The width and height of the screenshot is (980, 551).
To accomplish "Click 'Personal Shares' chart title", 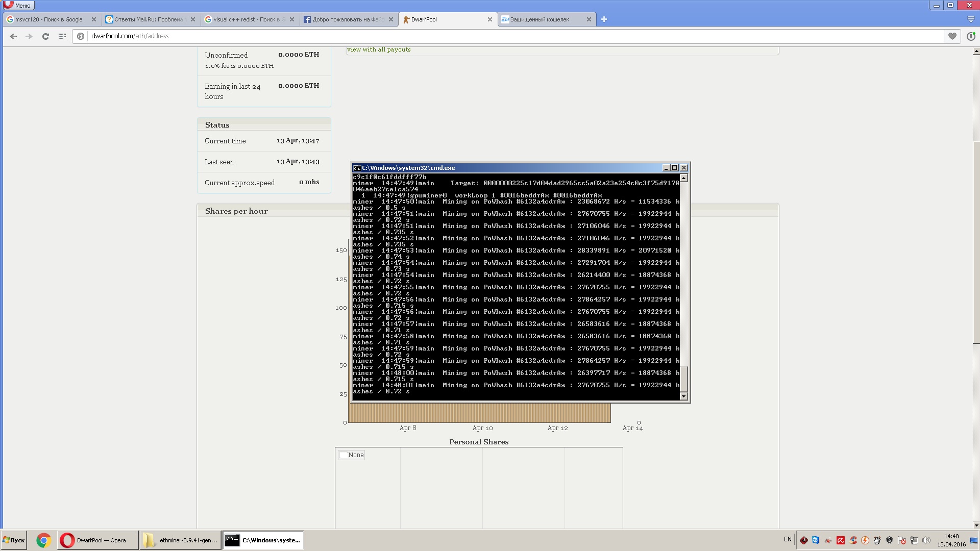I will tap(479, 442).
